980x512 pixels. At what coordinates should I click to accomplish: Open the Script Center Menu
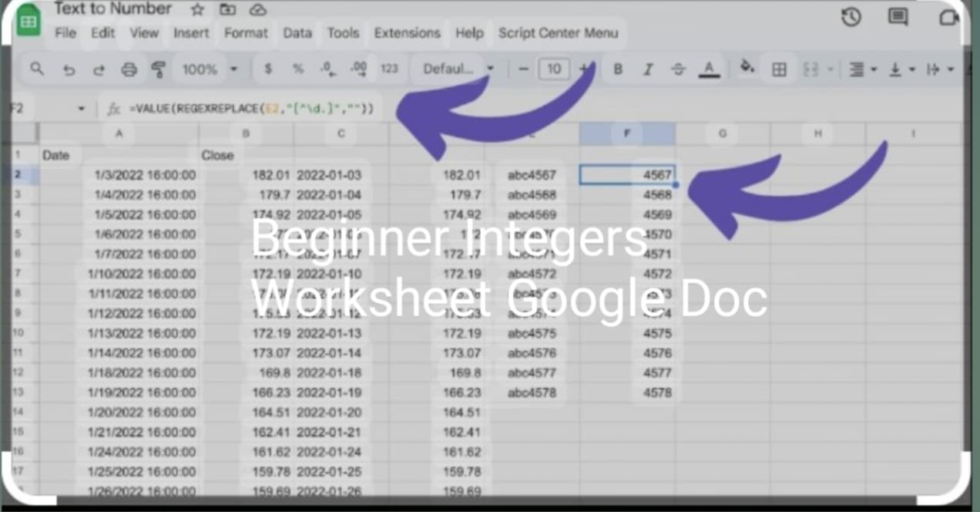coord(558,33)
